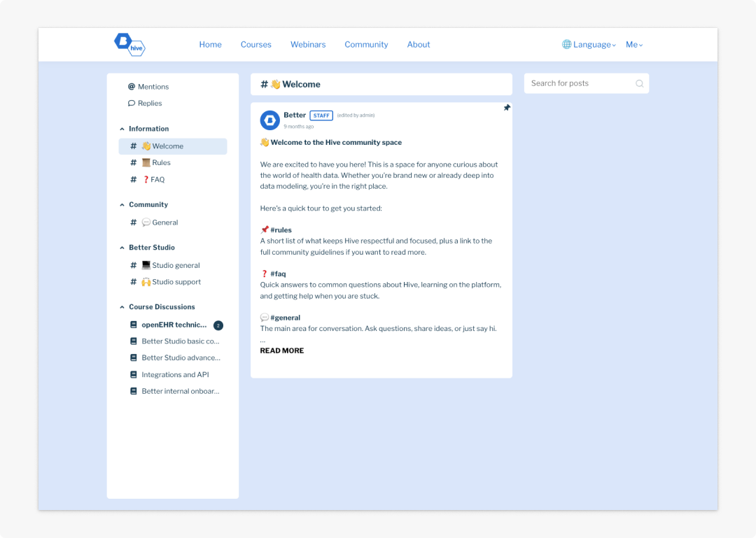Image resolution: width=756 pixels, height=538 pixels.
Task: Click the pin icon on Welcome post
Action: [x=507, y=108]
